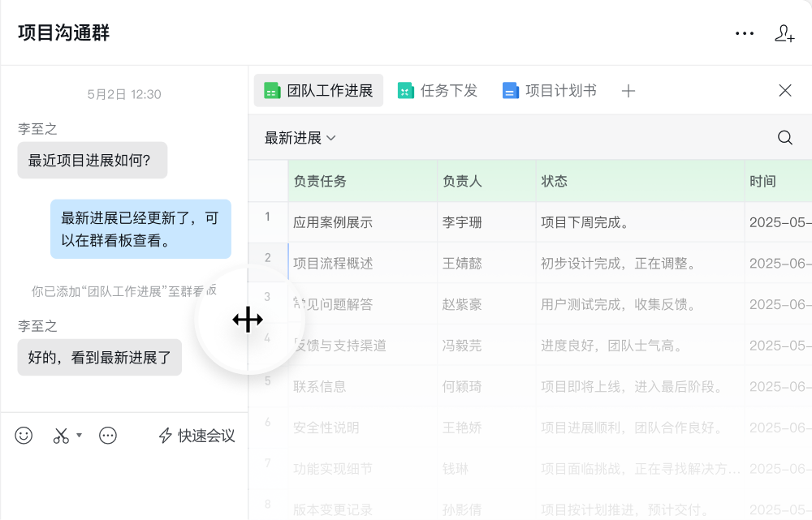Select the 团队工作进展 tab
The width and height of the screenshot is (812, 520).
[318, 91]
